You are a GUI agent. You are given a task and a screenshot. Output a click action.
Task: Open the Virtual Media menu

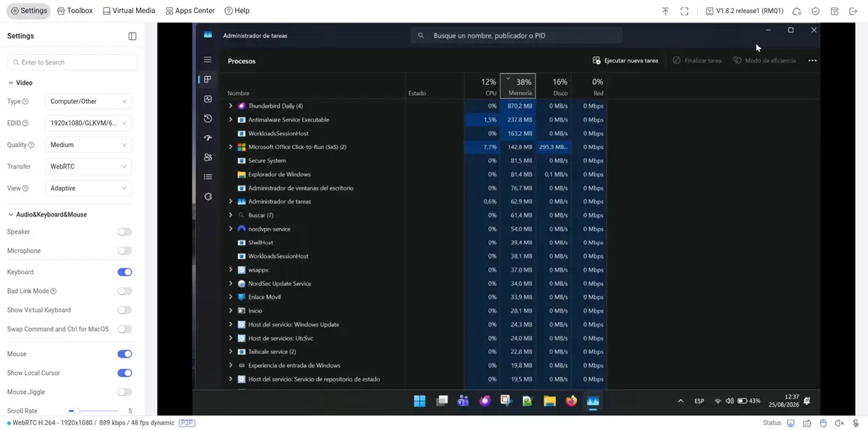click(129, 11)
